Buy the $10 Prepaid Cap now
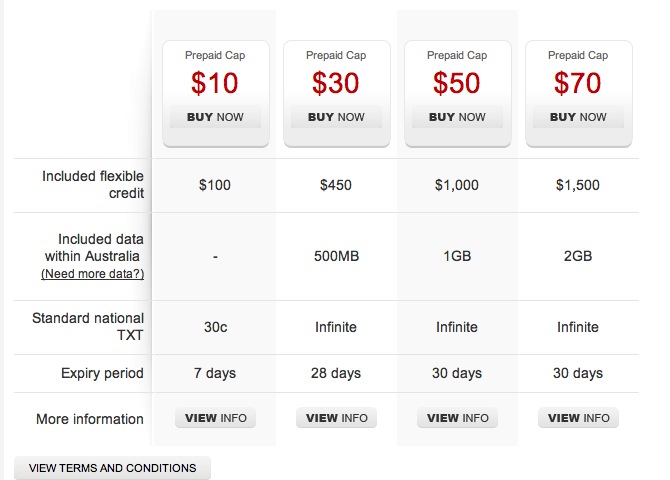 pos(215,117)
